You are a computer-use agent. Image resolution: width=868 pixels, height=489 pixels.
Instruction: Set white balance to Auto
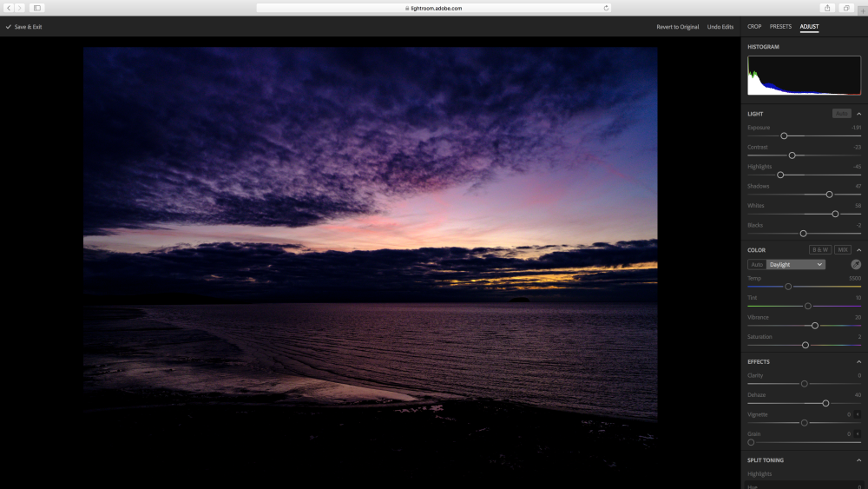(757, 264)
